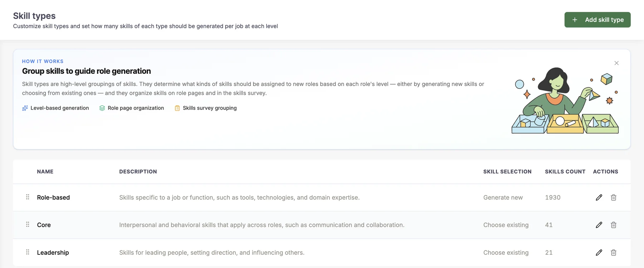
Task: Click the HOW IT WORKS label
Action: pos(43,61)
